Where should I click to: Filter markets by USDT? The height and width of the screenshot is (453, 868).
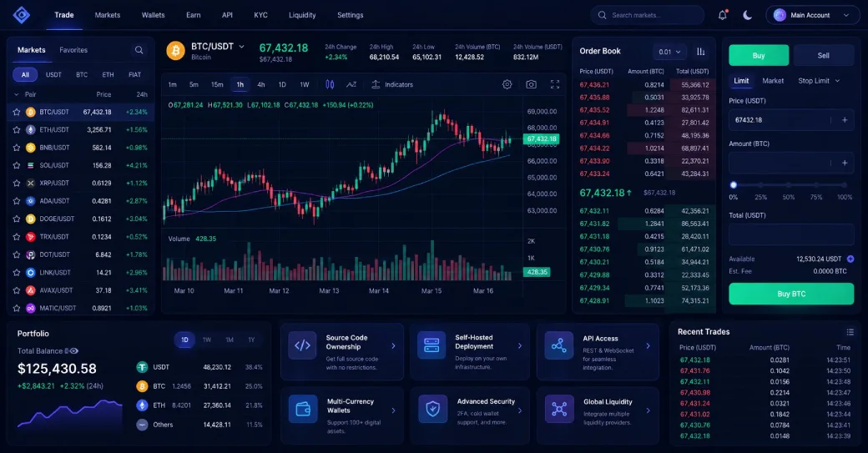53,75
